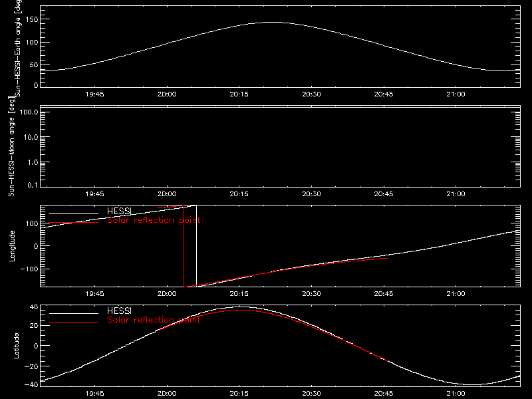Pick the white HESSI legend line in Latitude plot
The height and width of the screenshot is (399, 532).
[74, 313]
